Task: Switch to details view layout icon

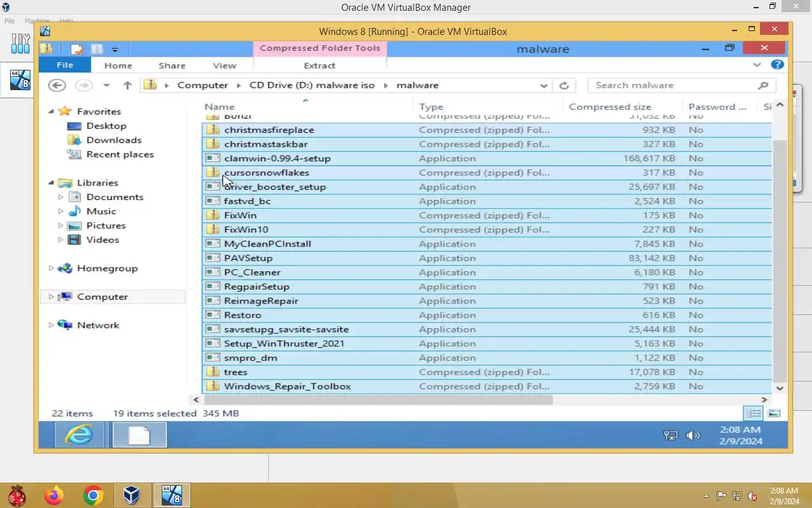Action: click(753, 413)
